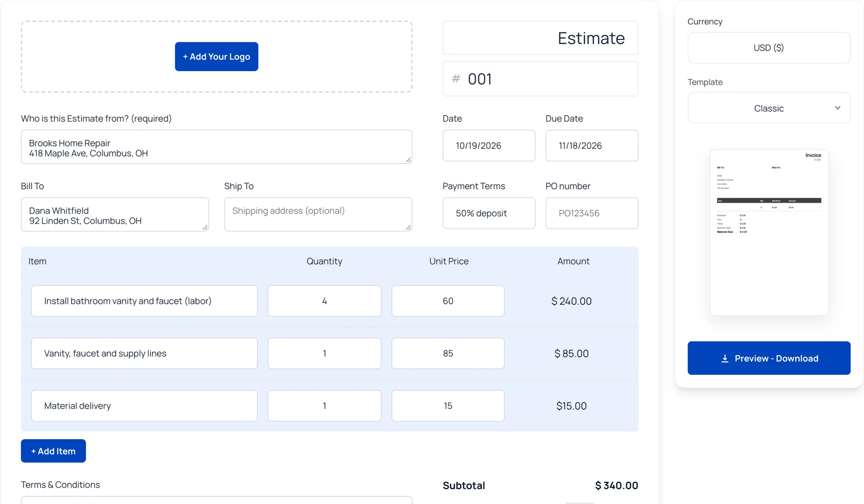Change quantity for Vanity, faucet and supply lines
This screenshot has height=504, width=864.
[324, 353]
